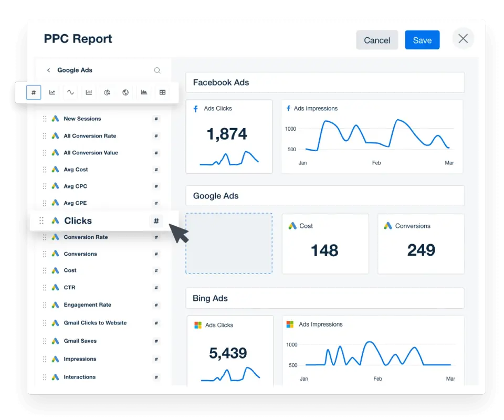Image resolution: width=504 pixels, height=420 pixels.
Task: Click the Google Ads logo on Conversions widget
Action: (388, 226)
